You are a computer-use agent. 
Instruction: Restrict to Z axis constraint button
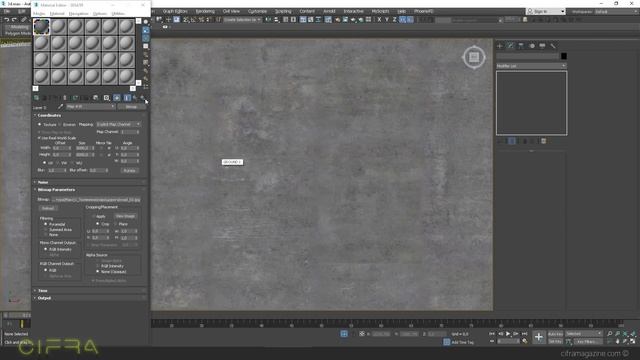[394, 20]
